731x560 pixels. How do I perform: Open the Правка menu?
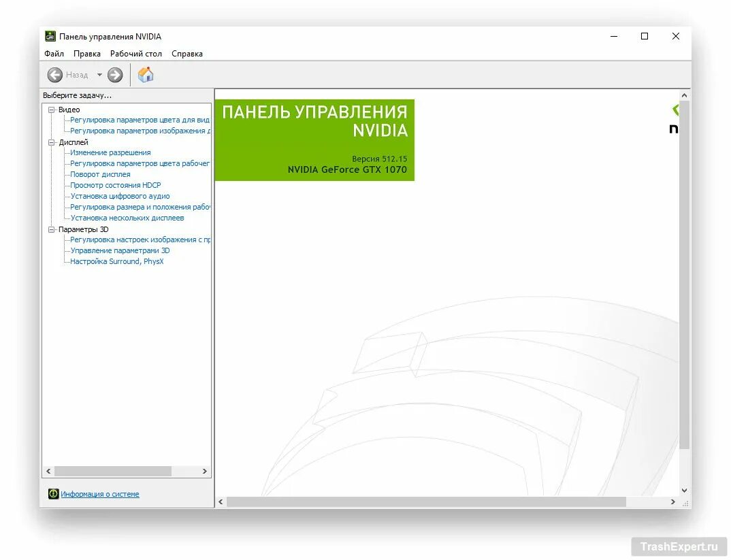pos(86,54)
